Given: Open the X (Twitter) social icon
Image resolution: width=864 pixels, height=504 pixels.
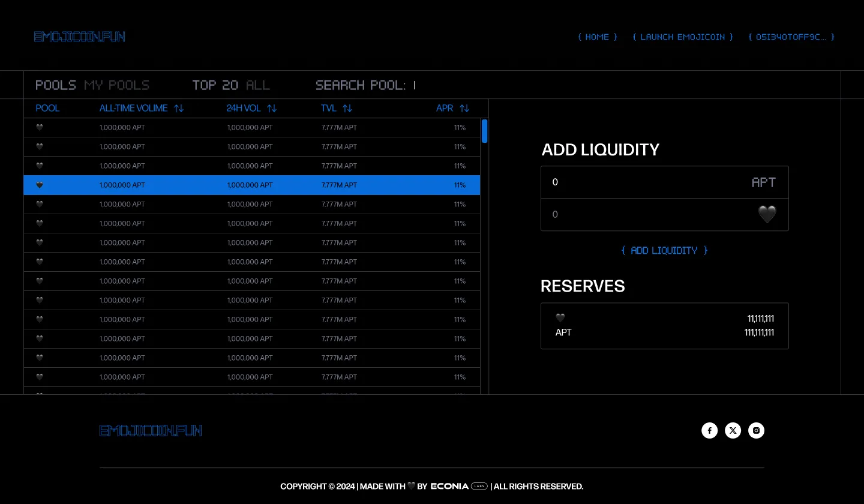Looking at the screenshot, I should 733,430.
